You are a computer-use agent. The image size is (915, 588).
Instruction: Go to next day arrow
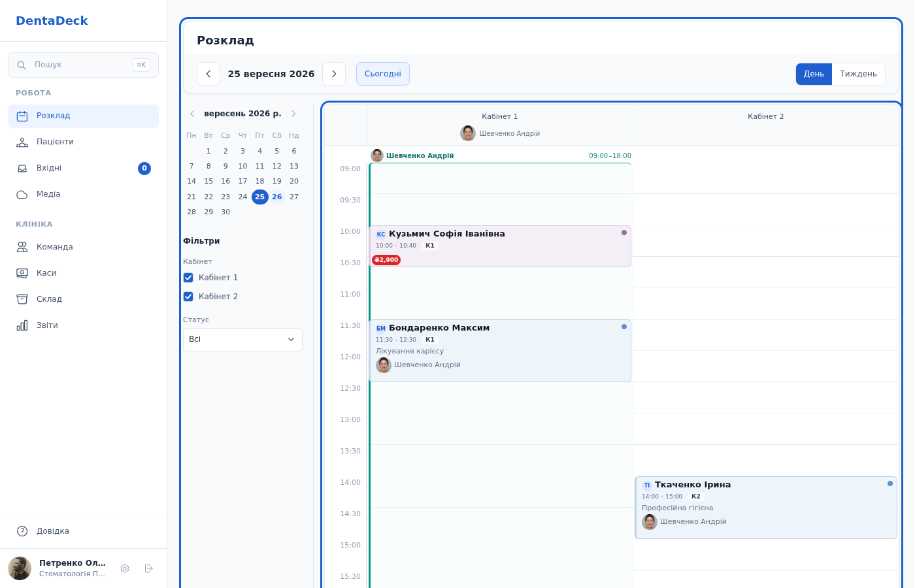[x=334, y=74]
